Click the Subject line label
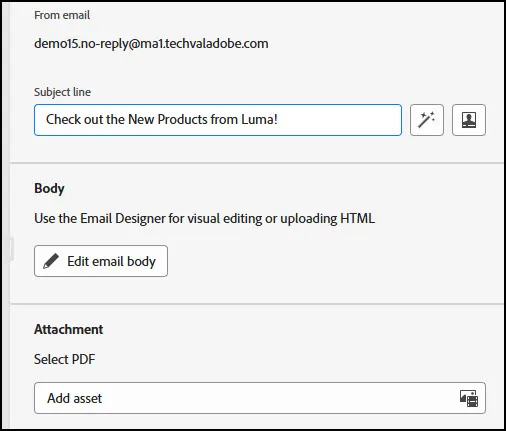506x431 pixels. pyautogui.click(x=62, y=92)
